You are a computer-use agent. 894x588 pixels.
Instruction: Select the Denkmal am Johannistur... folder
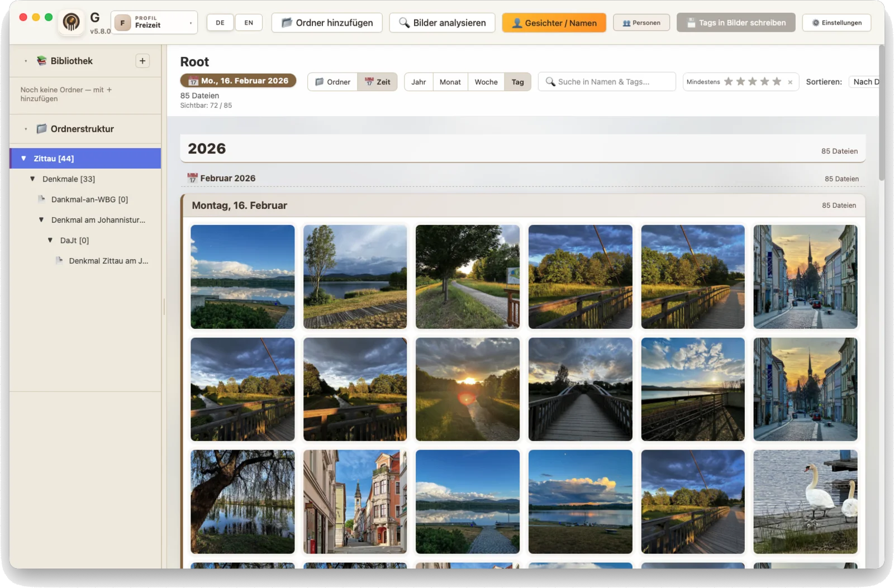click(x=98, y=220)
